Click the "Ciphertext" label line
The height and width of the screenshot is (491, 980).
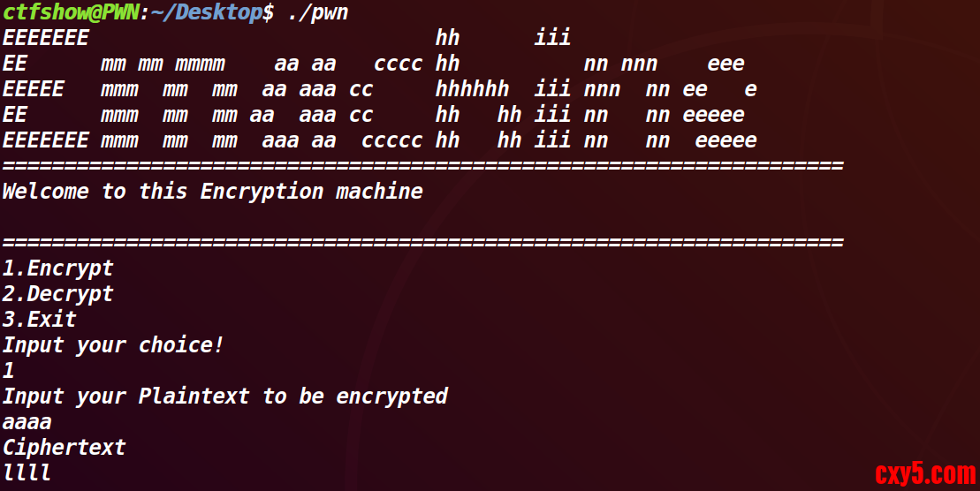tap(64, 448)
